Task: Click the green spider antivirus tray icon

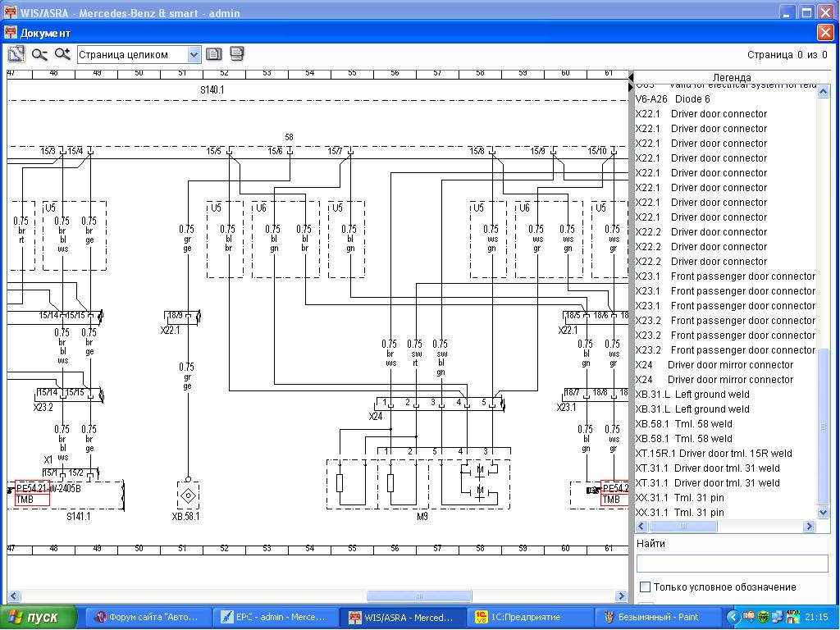Action: pos(764,617)
